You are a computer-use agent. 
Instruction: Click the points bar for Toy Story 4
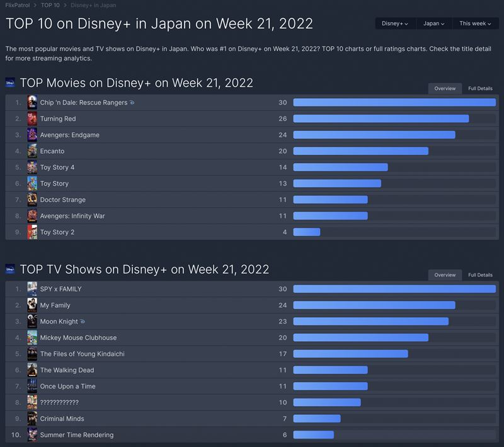tap(340, 167)
